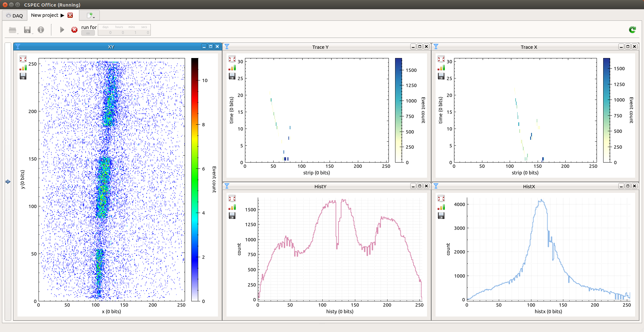Save the HistX plot image

click(x=441, y=216)
